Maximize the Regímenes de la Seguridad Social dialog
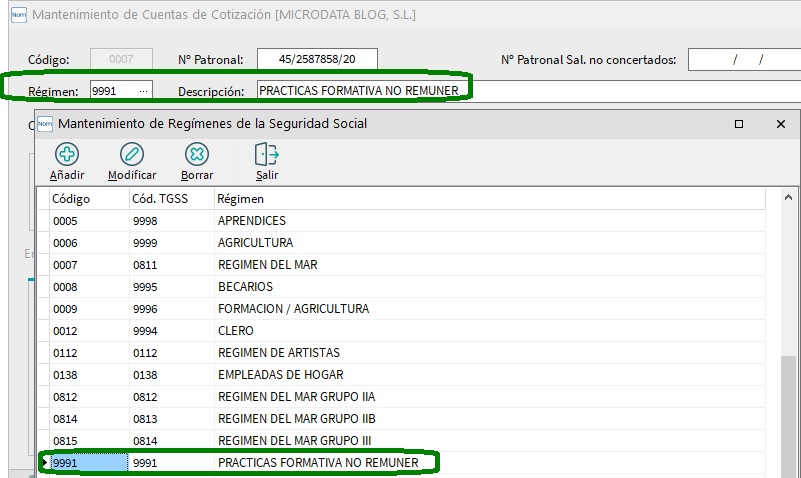 click(x=739, y=124)
